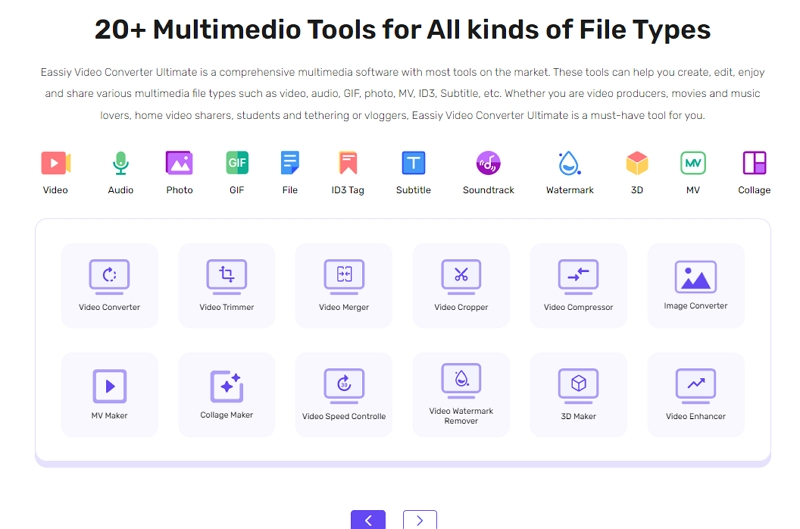The width and height of the screenshot is (800, 529).
Task: Open the Collage Maker tool
Action: coord(226,394)
